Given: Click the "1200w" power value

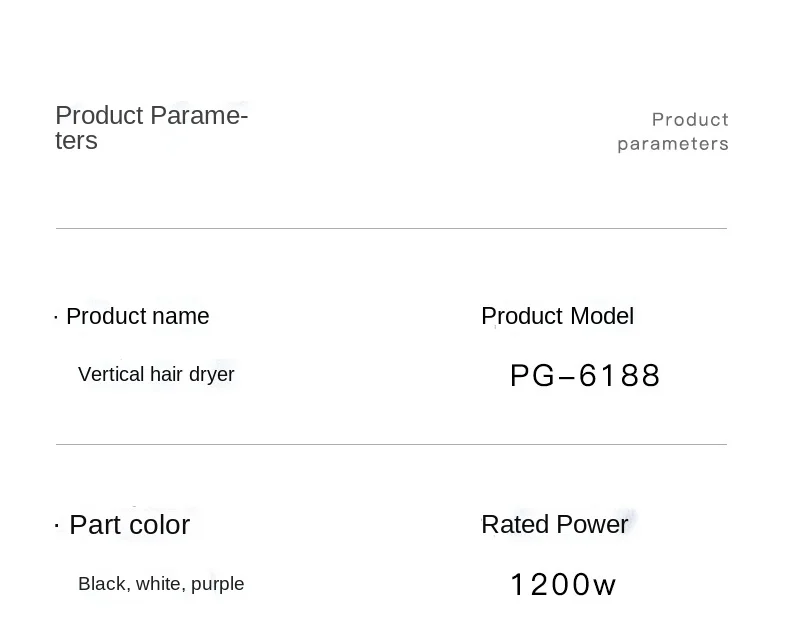Looking at the screenshot, I should pos(563,585).
